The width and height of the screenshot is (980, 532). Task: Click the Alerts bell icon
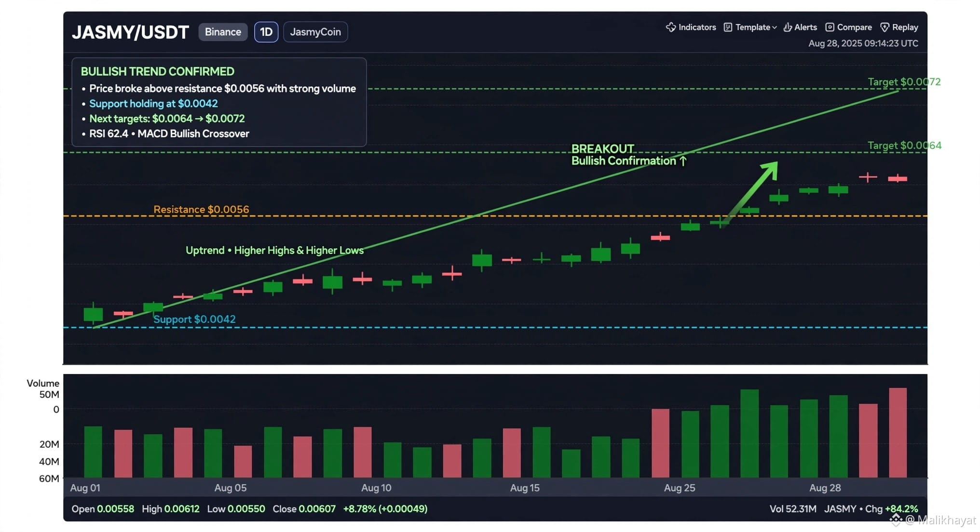point(787,27)
